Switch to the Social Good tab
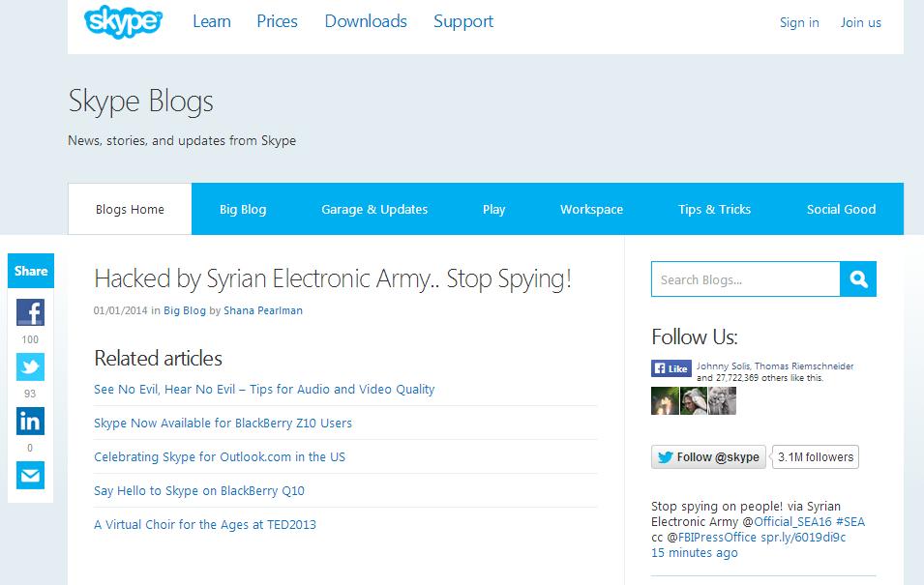Screen dimensions: 924x585 841,209
